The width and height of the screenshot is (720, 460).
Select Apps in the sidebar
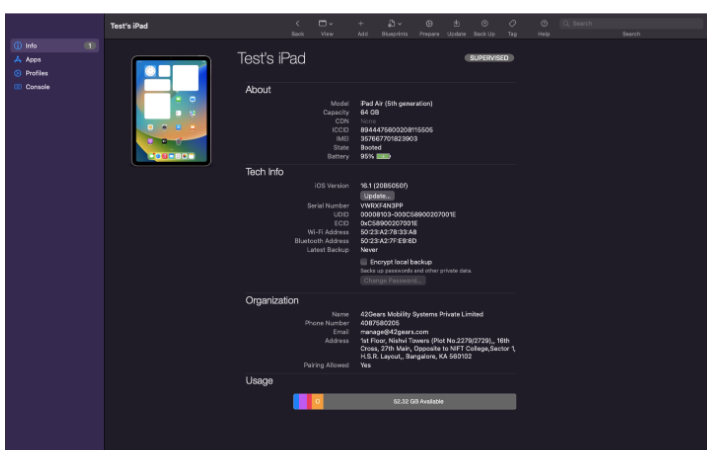click(55, 59)
